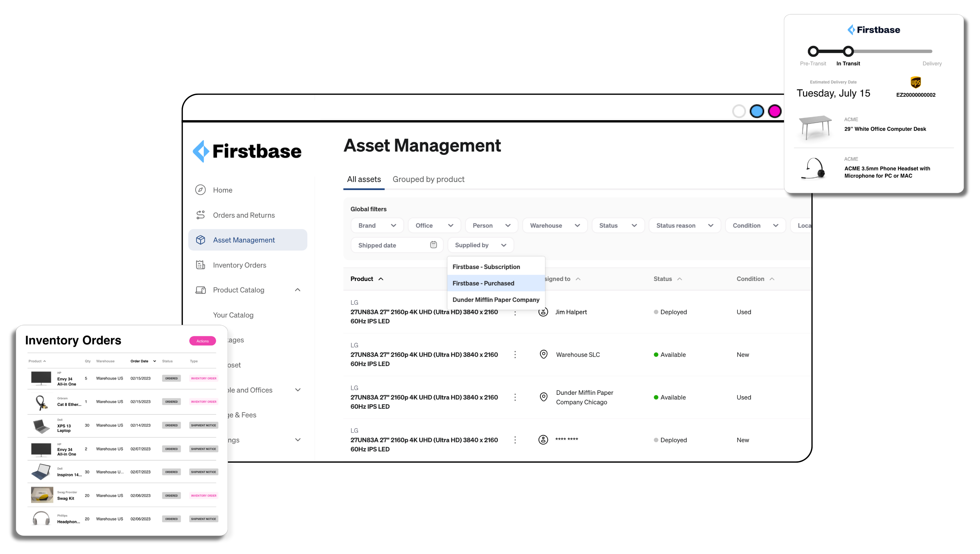Toggle Product column sort arrow
This screenshot has height=554, width=980.
(x=381, y=279)
